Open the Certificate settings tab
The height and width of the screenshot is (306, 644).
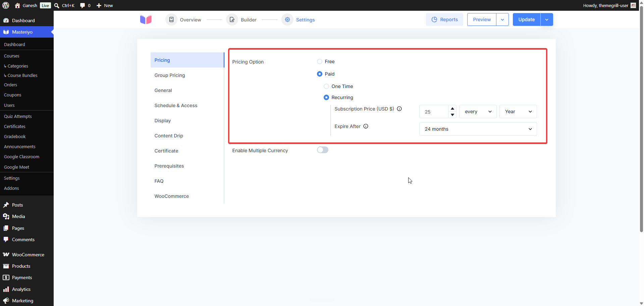[x=187, y=151]
